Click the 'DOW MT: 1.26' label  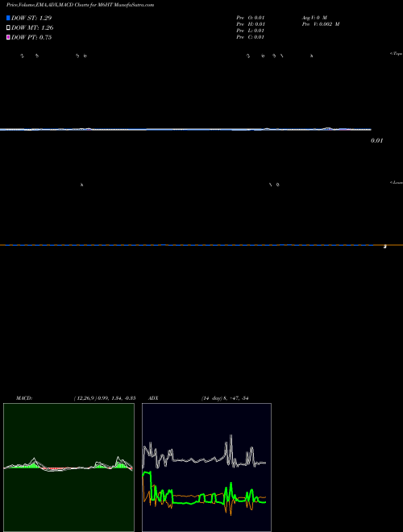32,28
